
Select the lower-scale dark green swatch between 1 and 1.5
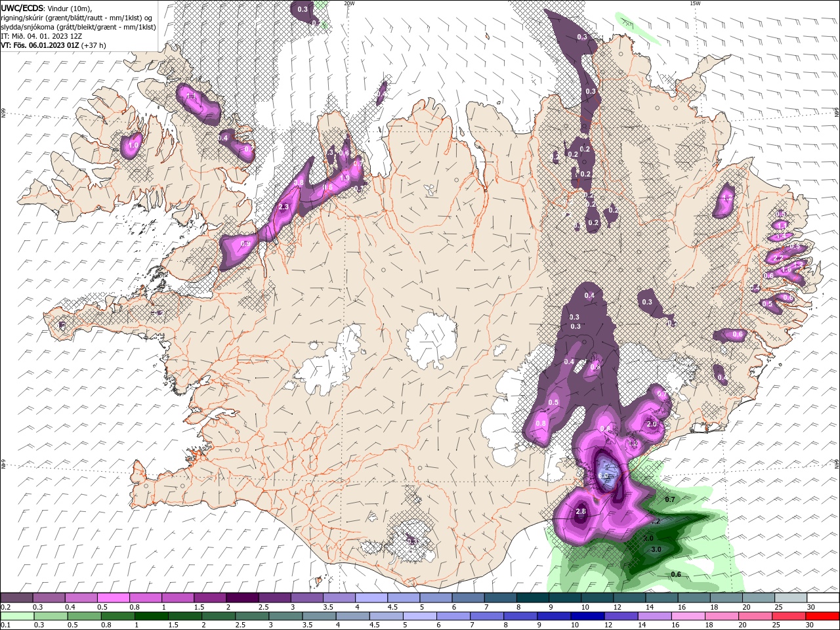(x=152, y=616)
